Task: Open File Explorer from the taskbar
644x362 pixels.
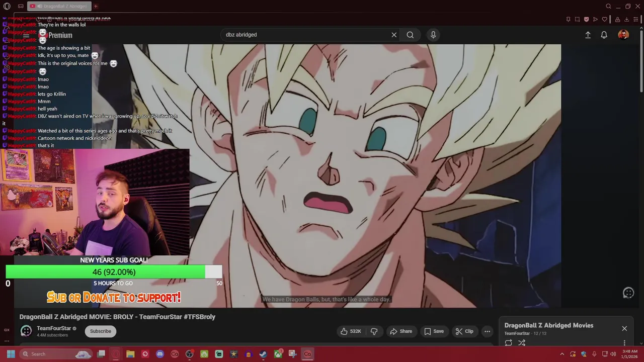Action: pos(130,354)
